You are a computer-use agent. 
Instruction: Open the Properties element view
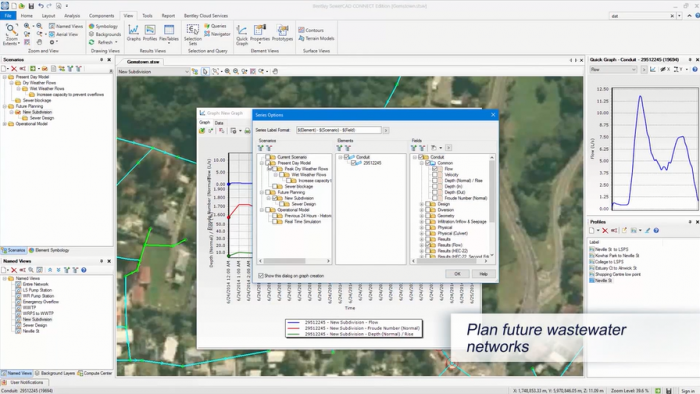pyautogui.click(x=260, y=33)
